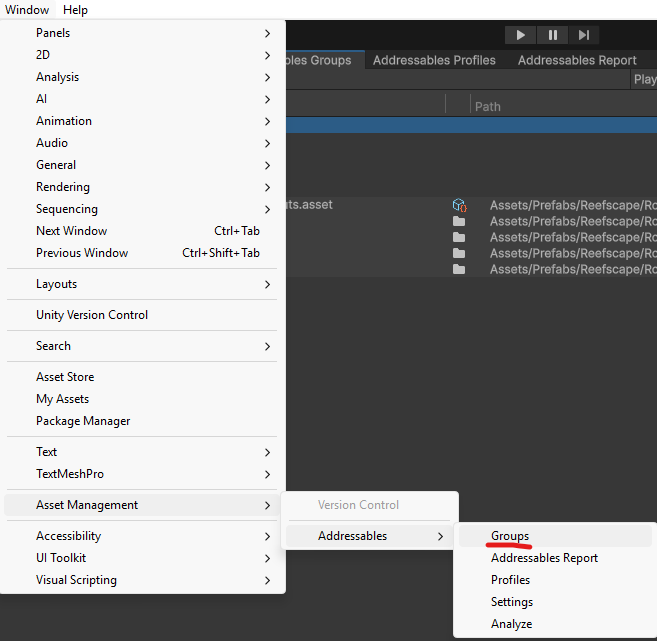This screenshot has width=657, height=641.
Task: Click the Path column header
Action: coord(488,106)
